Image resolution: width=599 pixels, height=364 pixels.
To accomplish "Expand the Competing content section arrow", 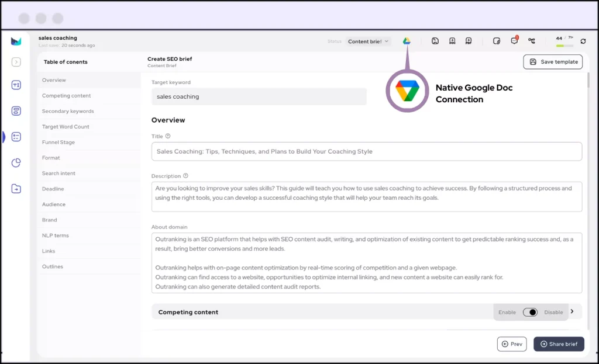I will (x=572, y=311).
